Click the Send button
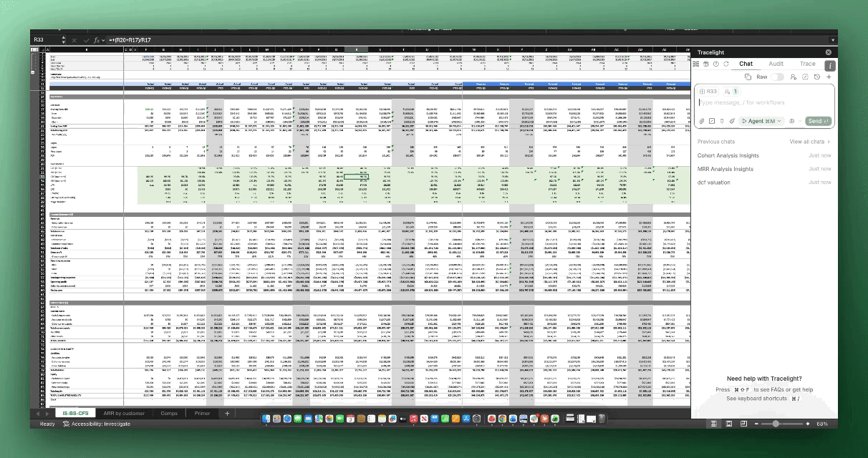868x458 pixels. [x=819, y=121]
